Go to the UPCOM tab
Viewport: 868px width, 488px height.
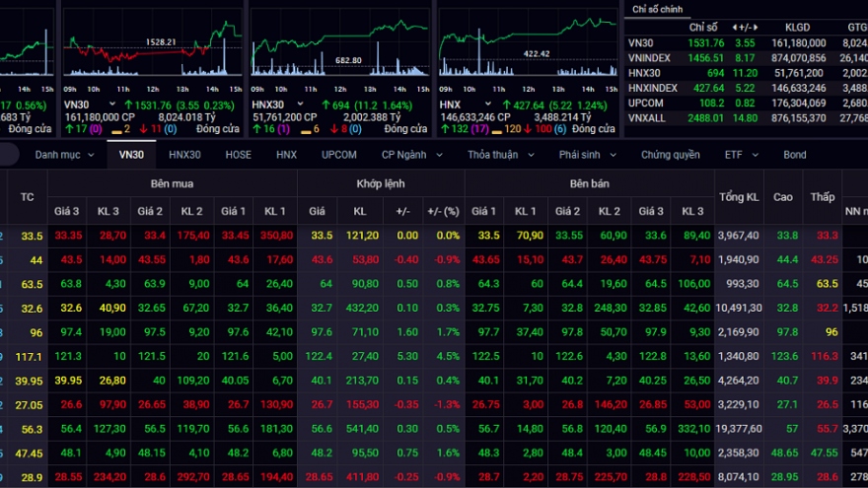click(338, 155)
